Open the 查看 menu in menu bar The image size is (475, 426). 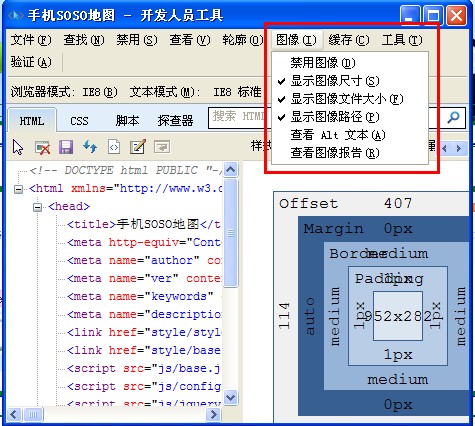[x=190, y=40]
